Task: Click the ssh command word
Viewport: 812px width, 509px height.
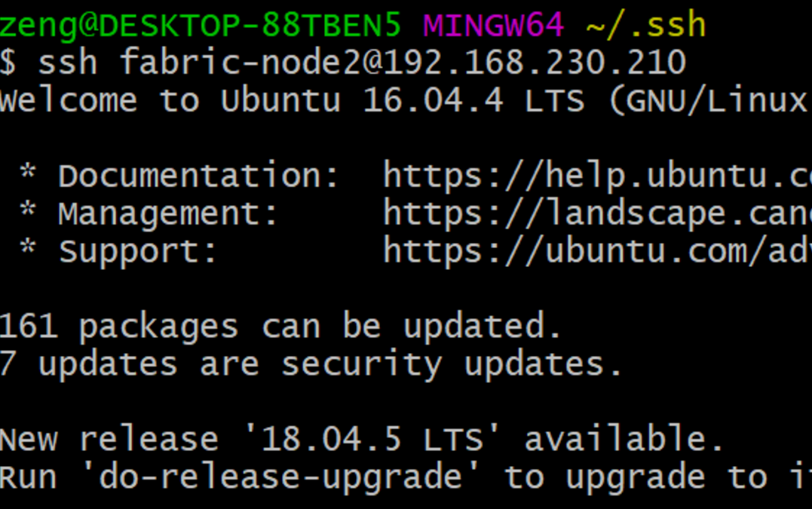Action: 68,63
